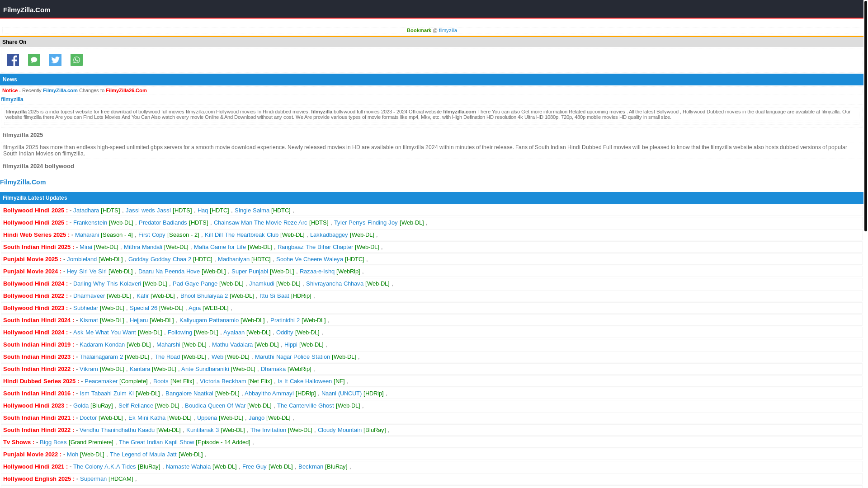Open Cloudy Mountain movie link
This screenshot has height=488, width=868.
point(340,430)
